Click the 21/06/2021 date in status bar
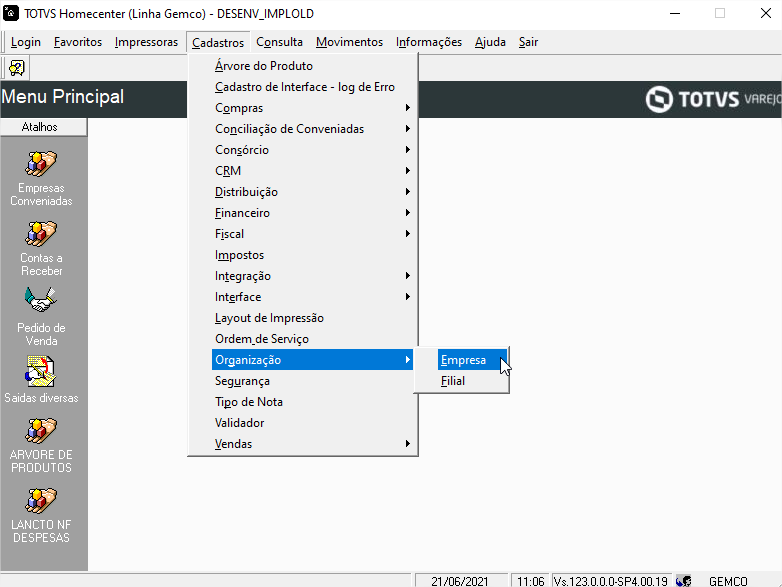The image size is (782, 587). tap(460, 581)
